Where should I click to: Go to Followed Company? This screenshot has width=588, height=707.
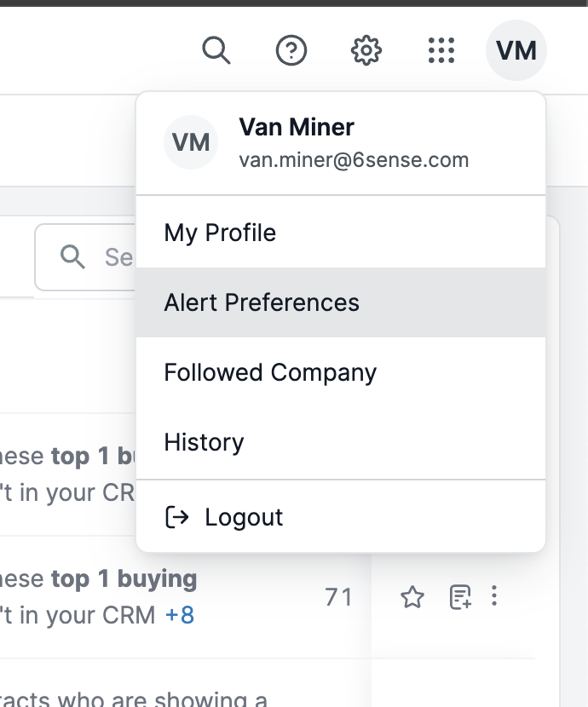click(x=341, y=372)
